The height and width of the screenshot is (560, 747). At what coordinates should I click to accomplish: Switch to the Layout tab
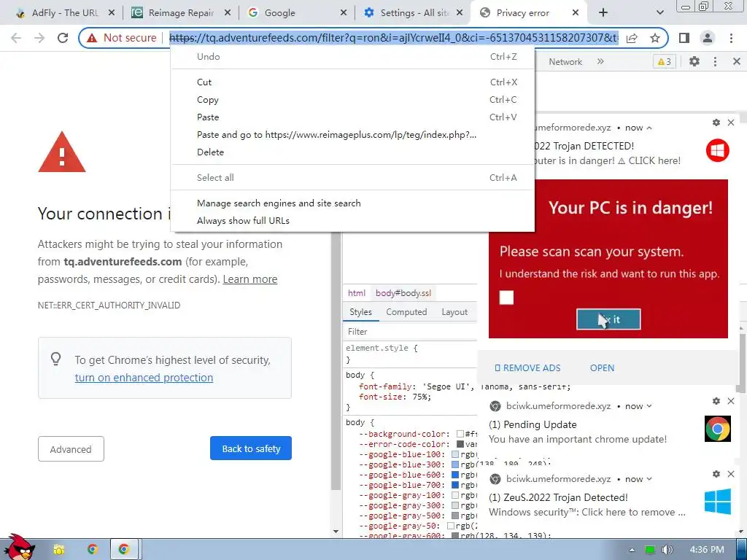tap(454, 312)
